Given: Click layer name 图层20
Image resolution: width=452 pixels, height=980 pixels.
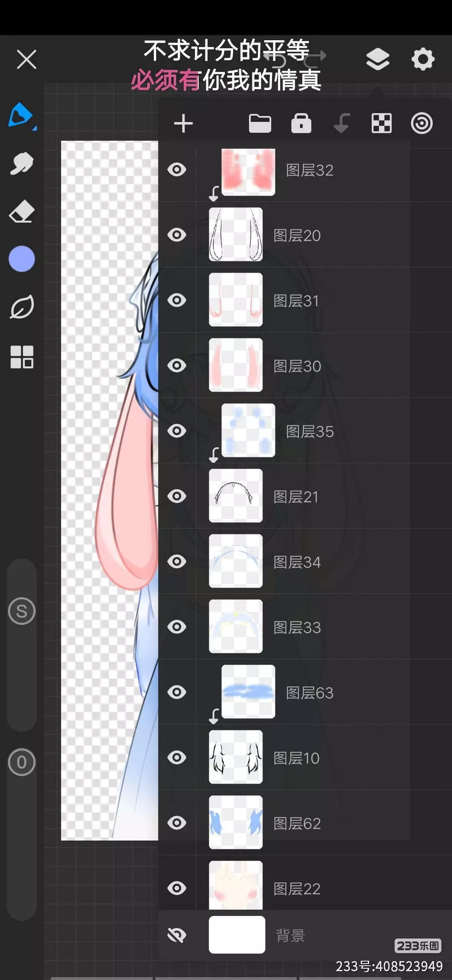Looking at the screenshot, I should [x=297, y=236].
